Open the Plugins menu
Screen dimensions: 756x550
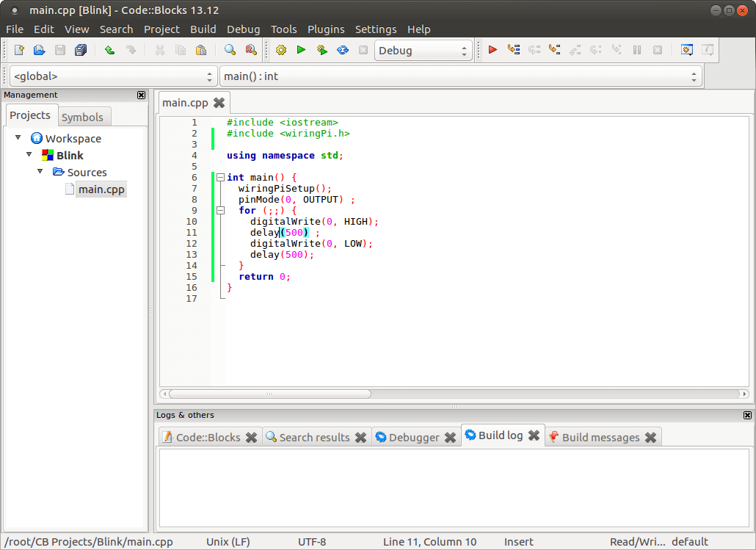[x=326, y=29]
